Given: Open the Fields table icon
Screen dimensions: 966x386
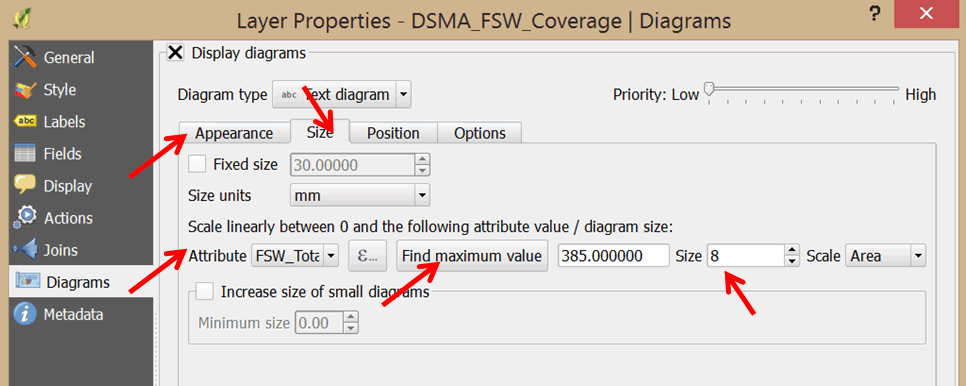Looking at the screenshot, I should pyautogui.click(x=25, y=154).
